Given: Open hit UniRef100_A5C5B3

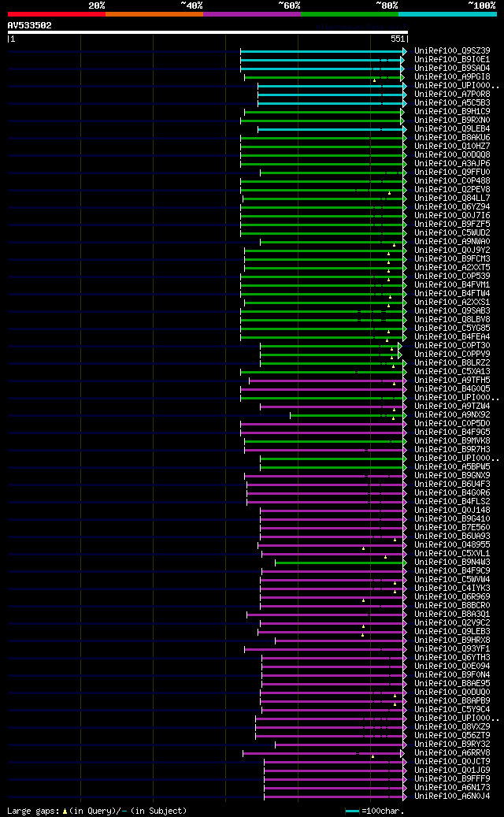Looking at the screenshot, I should click(x=452, y=103).
